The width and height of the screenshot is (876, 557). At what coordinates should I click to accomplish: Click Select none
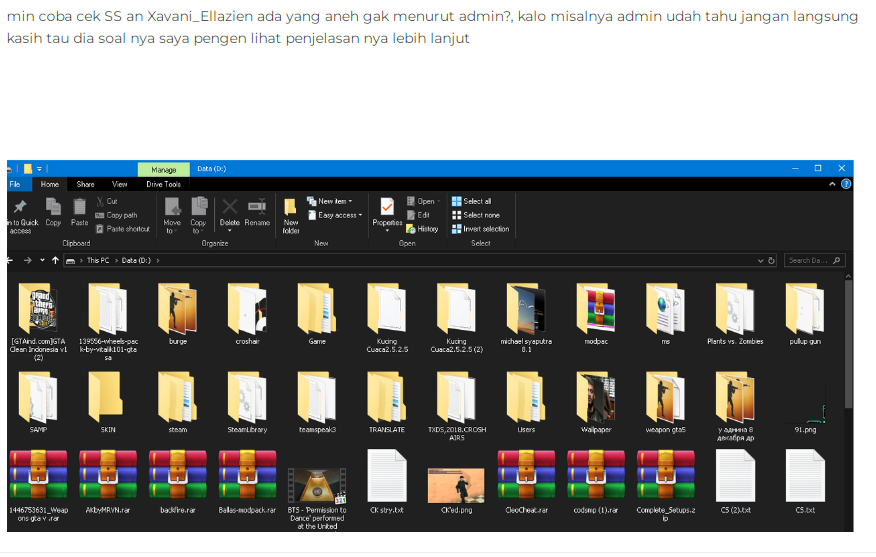pos(476,215)
